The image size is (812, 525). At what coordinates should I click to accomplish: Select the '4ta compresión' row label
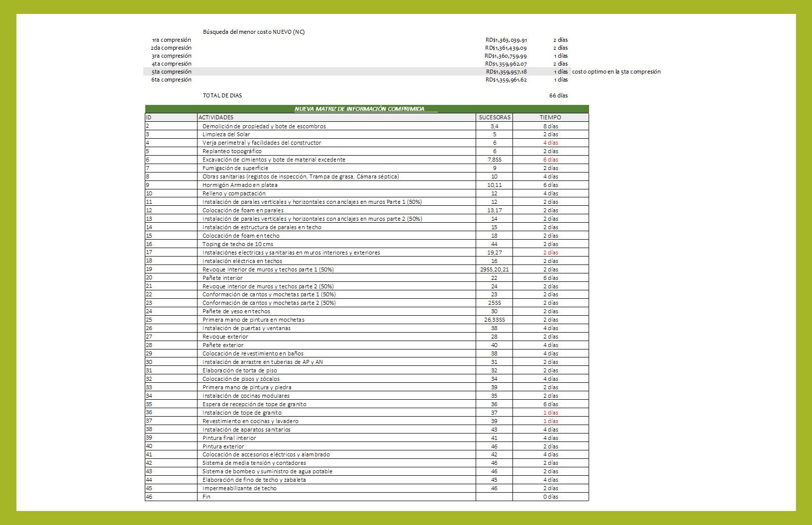point(172,64)
